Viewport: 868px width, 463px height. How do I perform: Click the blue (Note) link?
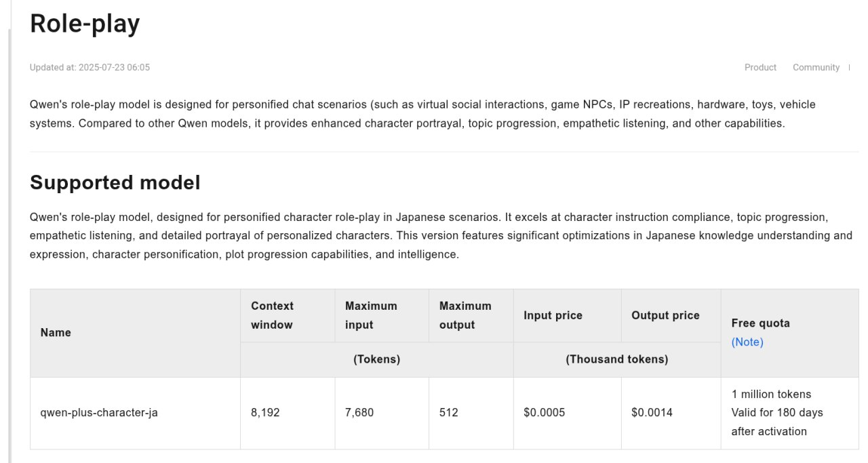(x=747, y=342)
